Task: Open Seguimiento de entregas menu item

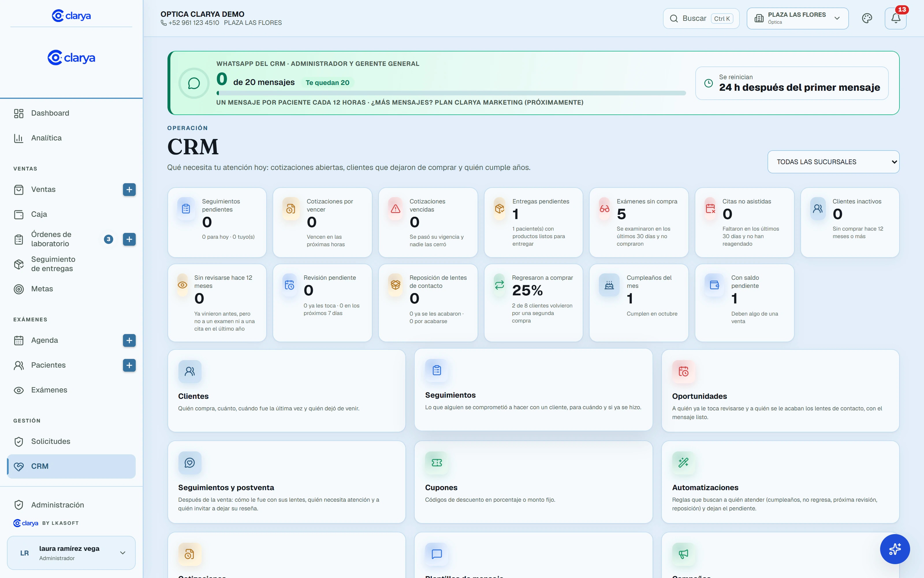Action: point(71,264)
